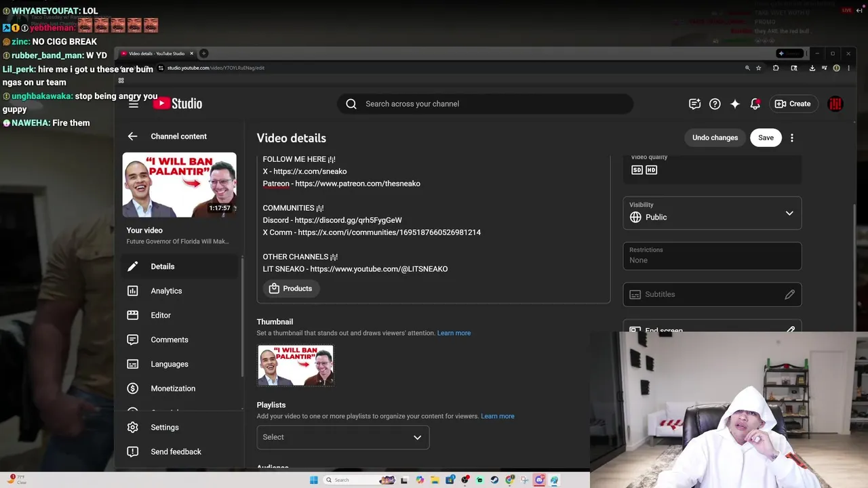Open the Chrome three-dot menu
Image resolution: width=868 pixels, height=488 pixels.
848,68
